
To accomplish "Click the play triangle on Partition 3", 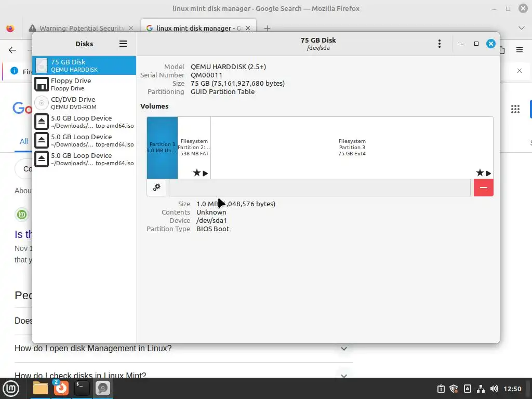I will 488,174.
